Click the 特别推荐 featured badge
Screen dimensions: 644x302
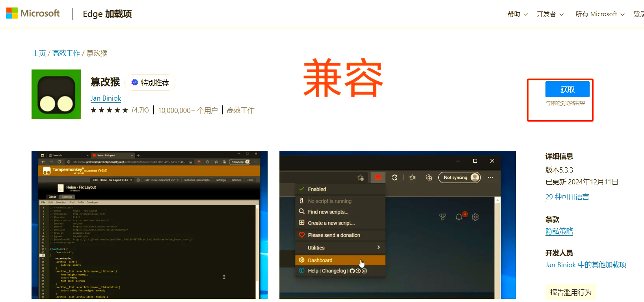(x=150, y=83)
